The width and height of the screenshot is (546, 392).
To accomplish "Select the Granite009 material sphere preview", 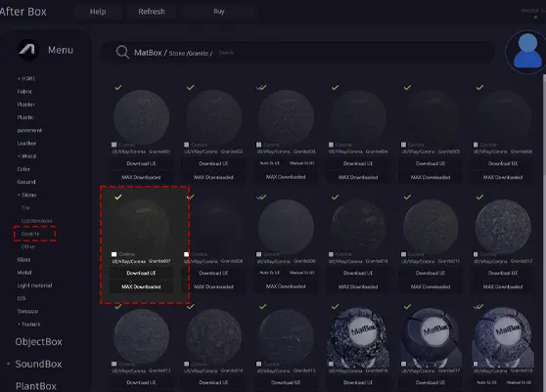I will 286,227.
